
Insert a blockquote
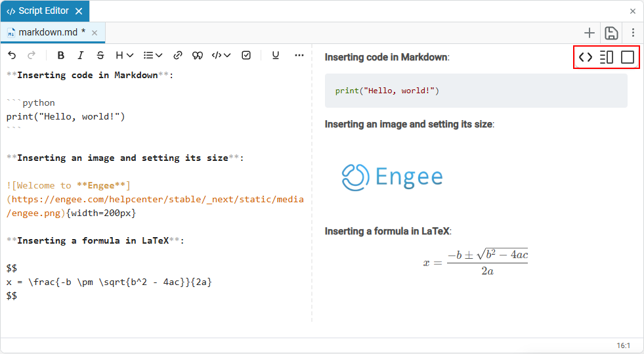198,55
